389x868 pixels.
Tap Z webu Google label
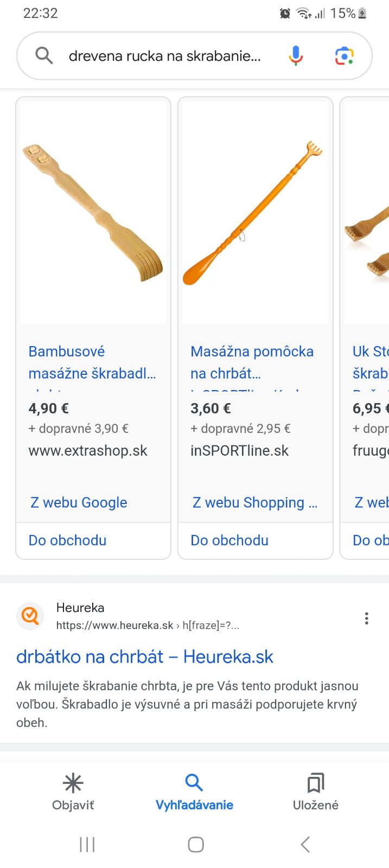click(x=79, y=502)
